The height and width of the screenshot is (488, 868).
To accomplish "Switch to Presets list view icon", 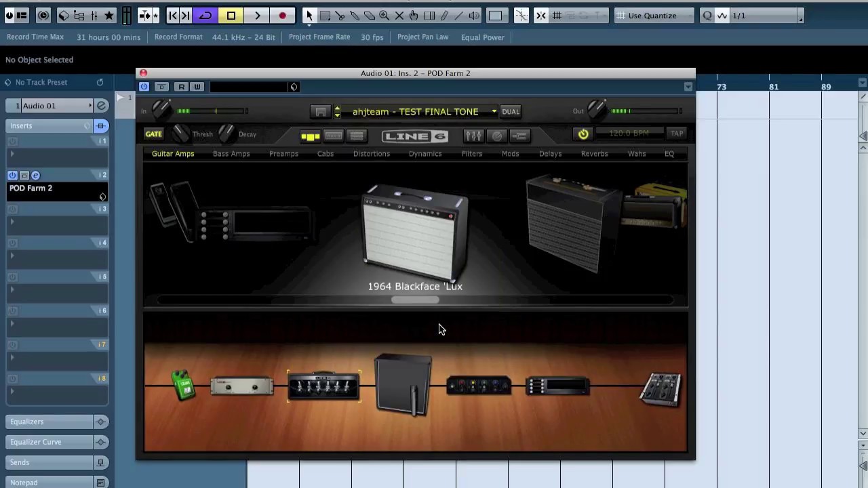I will (x=357, y=136).
